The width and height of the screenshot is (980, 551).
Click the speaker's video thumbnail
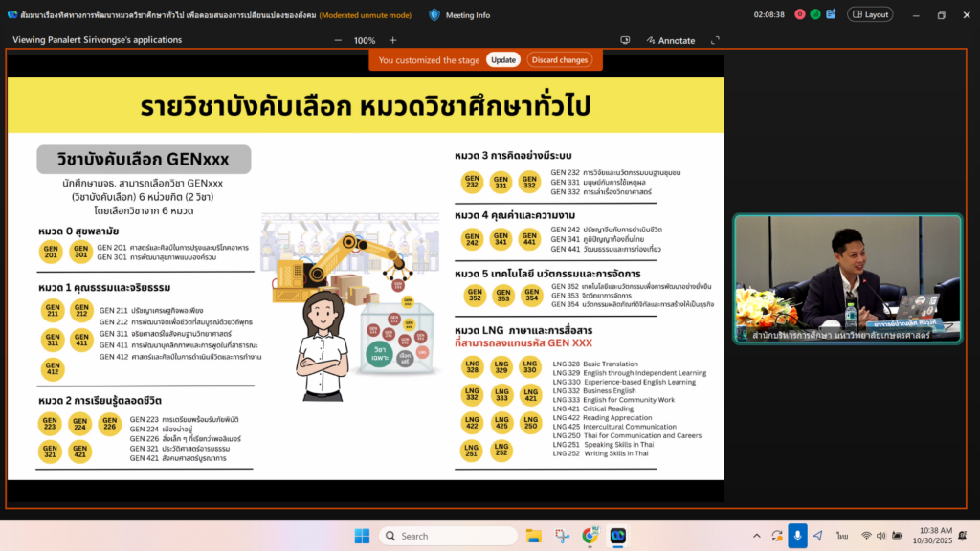click(x=847, y=278)
